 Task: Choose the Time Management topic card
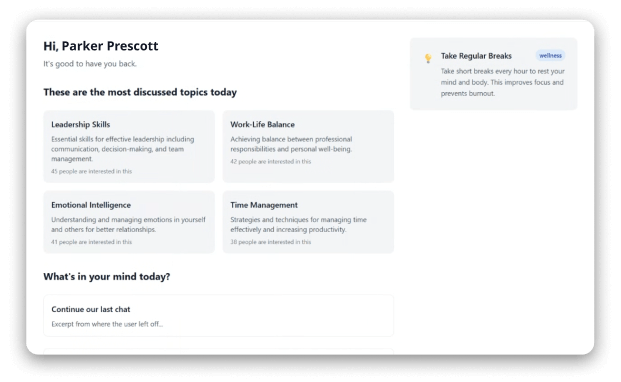coord(308,222)
